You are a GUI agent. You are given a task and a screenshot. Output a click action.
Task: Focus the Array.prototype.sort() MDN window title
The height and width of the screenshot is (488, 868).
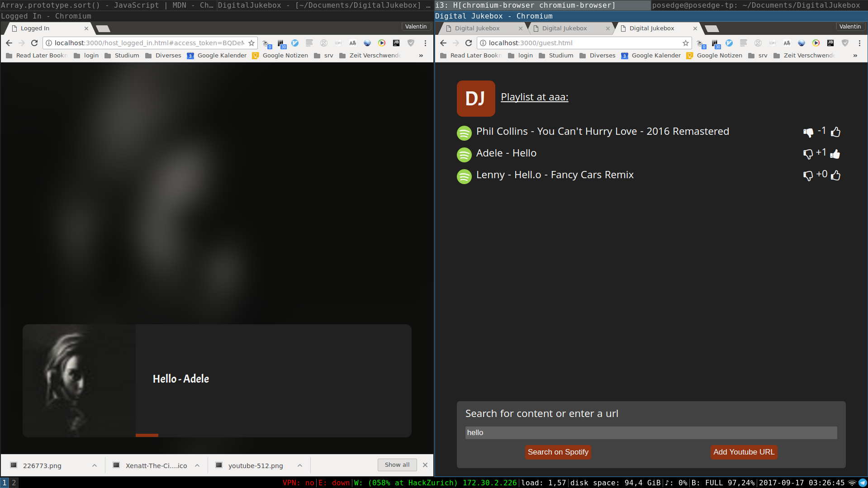pos(108,5)
